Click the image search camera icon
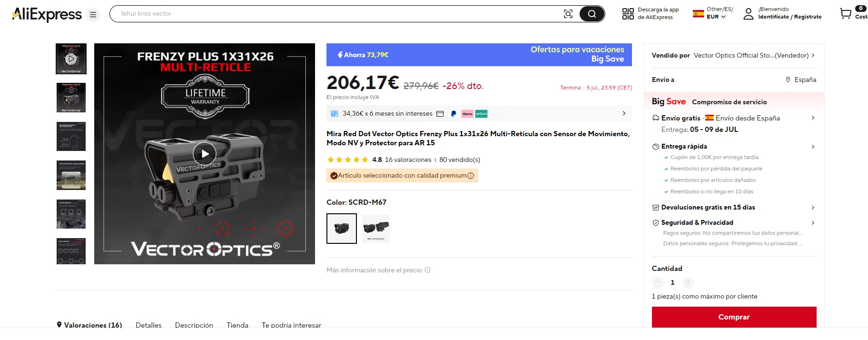868x340 pixels. click(568, 14)
